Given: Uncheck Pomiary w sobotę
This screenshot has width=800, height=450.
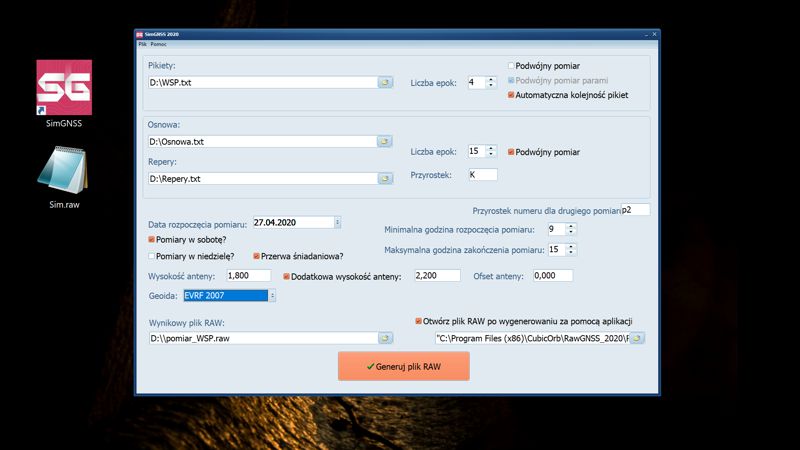Looking at the screenshot, I should pos(152,239).
